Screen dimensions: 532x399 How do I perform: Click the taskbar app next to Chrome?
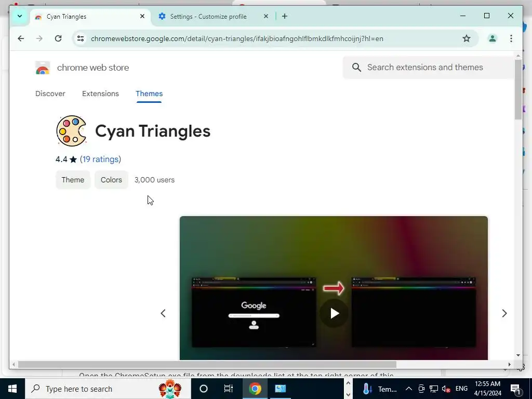tap(280, 389)
